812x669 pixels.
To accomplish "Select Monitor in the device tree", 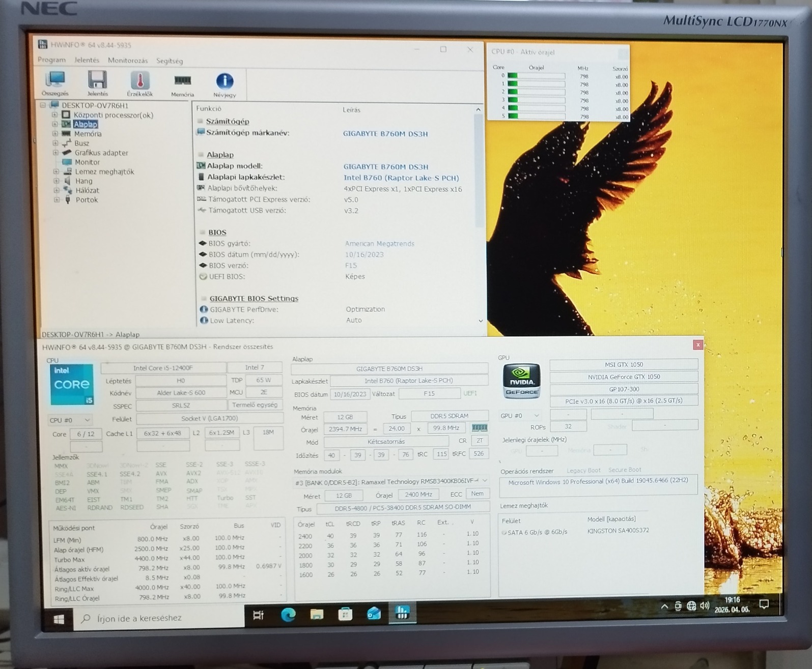I will click(88, 162).
